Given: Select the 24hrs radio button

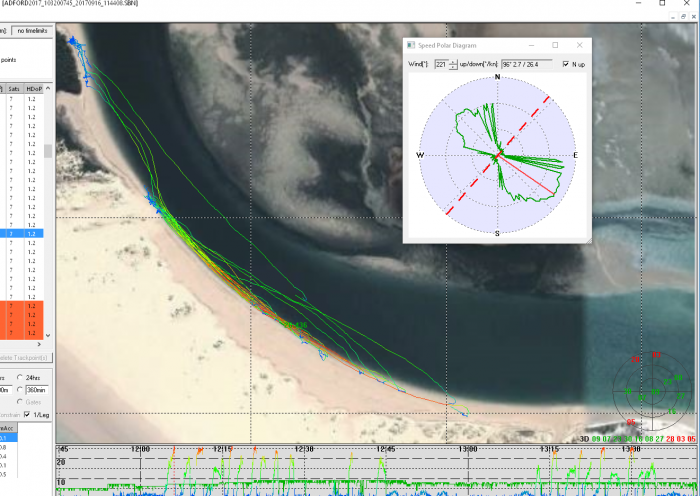Looking at the screenshot, I should point(20,377).
